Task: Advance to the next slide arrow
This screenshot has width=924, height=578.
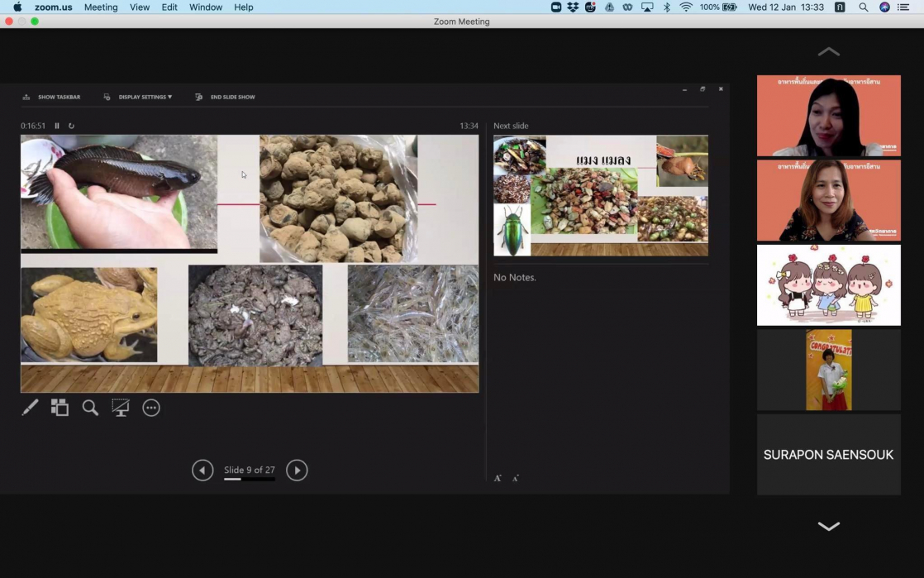Action: point(297,471)
